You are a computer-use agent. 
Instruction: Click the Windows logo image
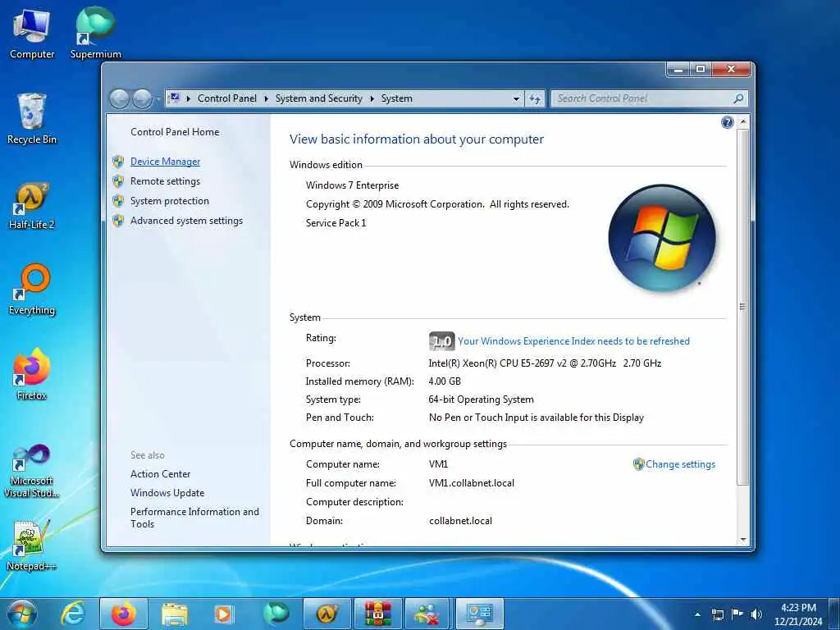click(x=662, y=239)
